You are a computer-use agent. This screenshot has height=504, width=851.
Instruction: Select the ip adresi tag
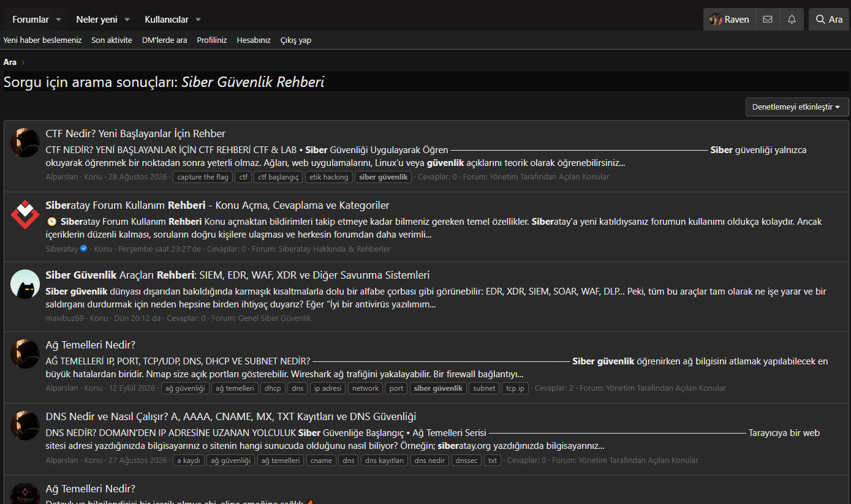click(x=327, y=388)
